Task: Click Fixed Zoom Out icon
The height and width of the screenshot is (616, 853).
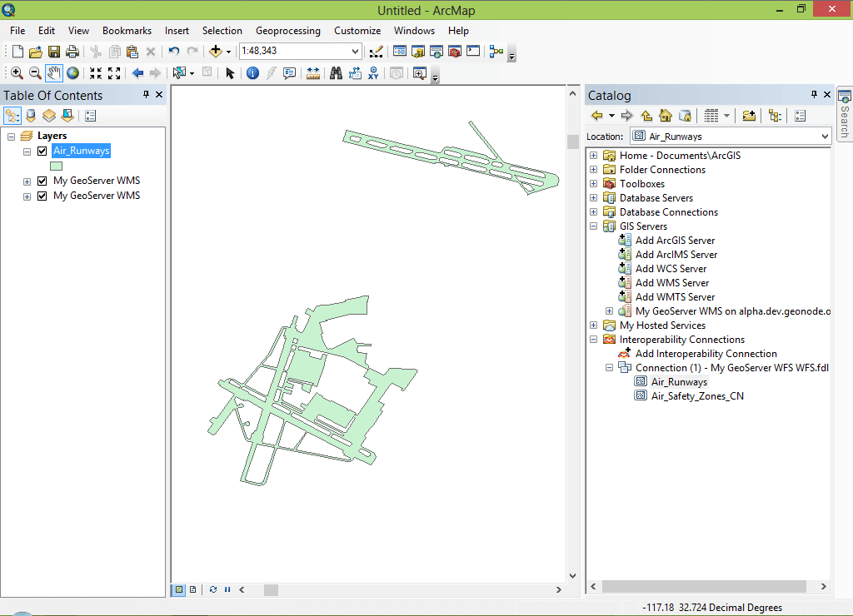Action: pos(114,73)
